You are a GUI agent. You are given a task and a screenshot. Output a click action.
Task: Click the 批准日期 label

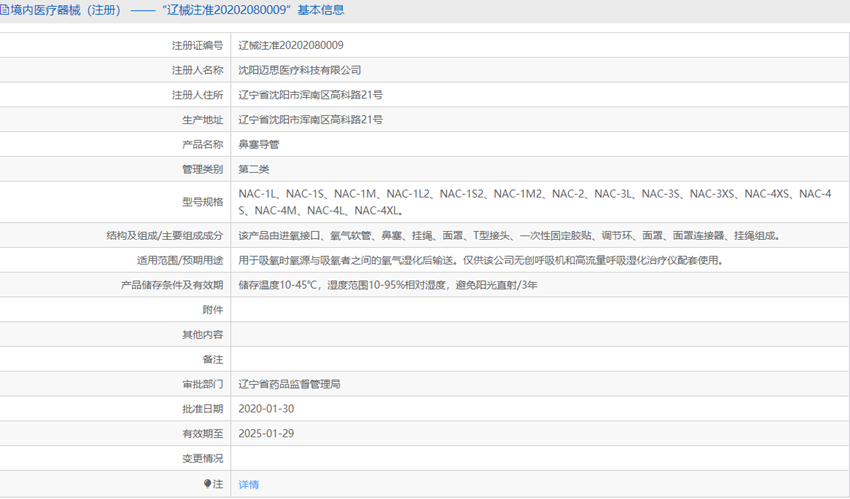pyautogui.click(x=202, y=409)
